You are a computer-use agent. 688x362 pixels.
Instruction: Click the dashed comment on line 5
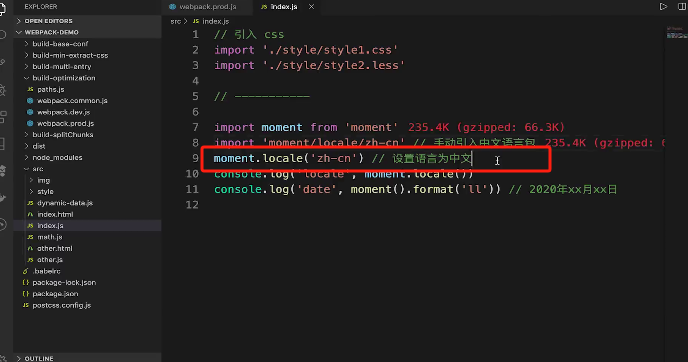[262, 96]
